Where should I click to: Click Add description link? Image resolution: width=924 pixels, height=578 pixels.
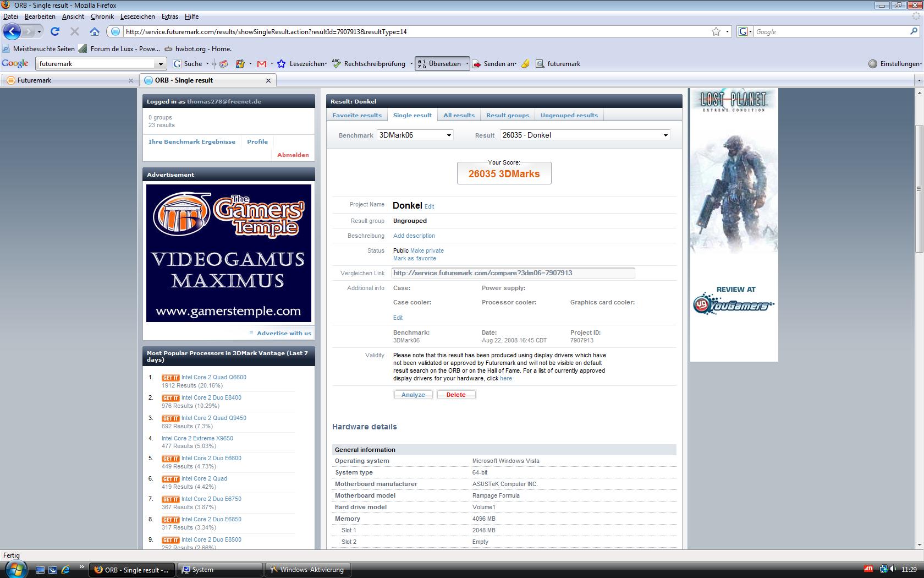click(414, 236)
